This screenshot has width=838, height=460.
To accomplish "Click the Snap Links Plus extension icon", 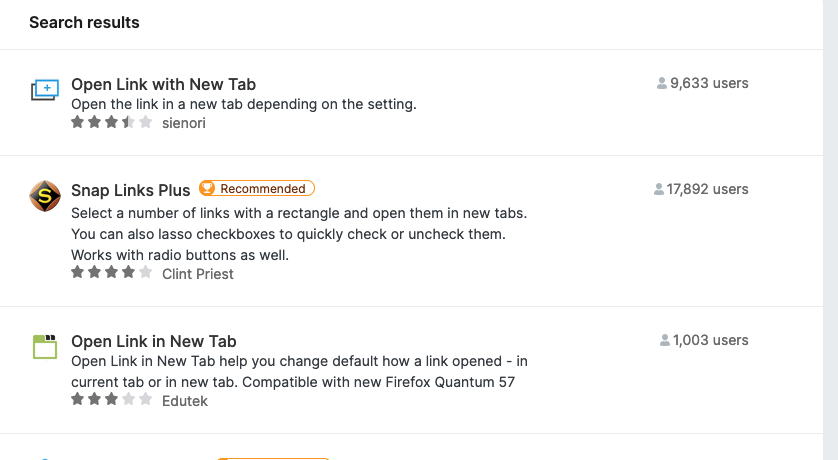I will click(45, 196).
